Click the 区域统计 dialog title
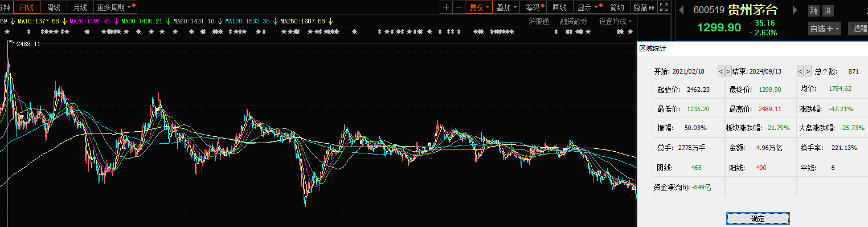The image size is (868, 227). (x=652, y=48)
